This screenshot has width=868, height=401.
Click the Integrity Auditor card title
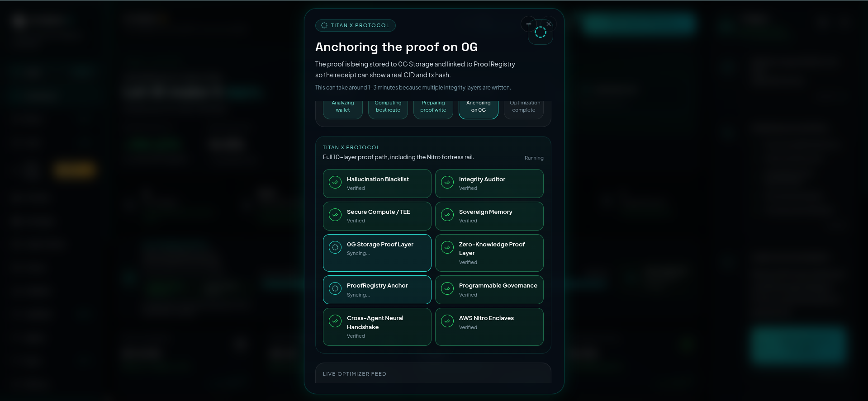click(482, 179)
